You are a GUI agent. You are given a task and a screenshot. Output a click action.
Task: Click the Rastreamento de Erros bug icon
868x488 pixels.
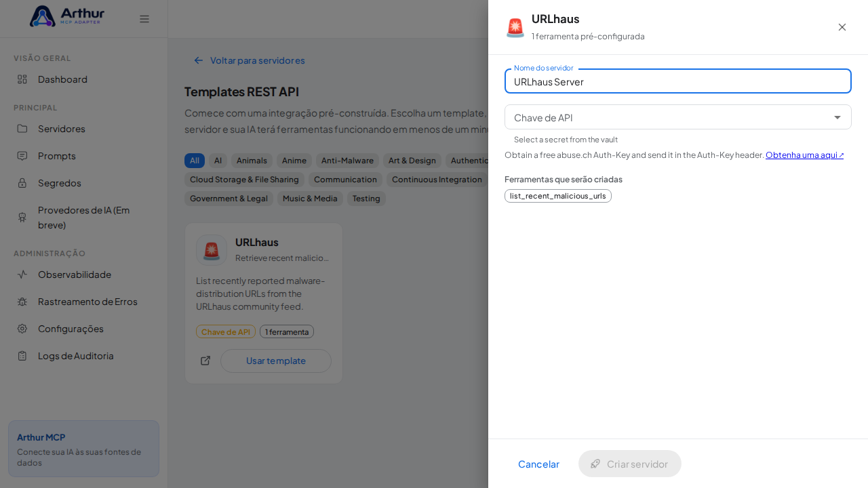pyautogui.click(x=22, y=302)
